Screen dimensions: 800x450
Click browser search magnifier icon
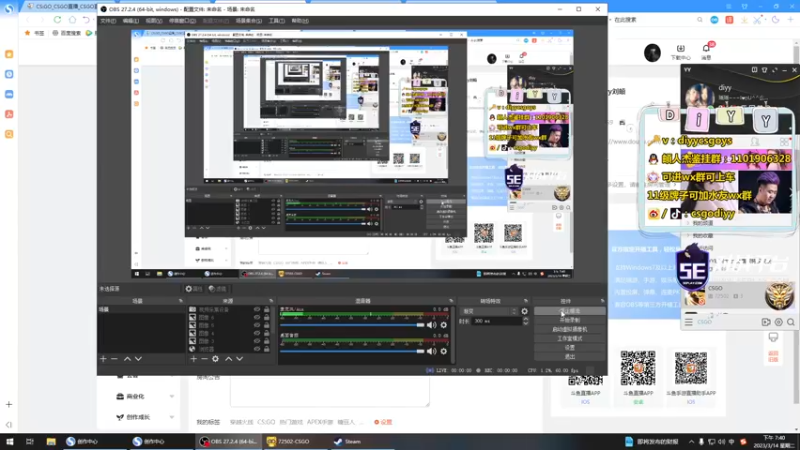click(x=699, y=20)
